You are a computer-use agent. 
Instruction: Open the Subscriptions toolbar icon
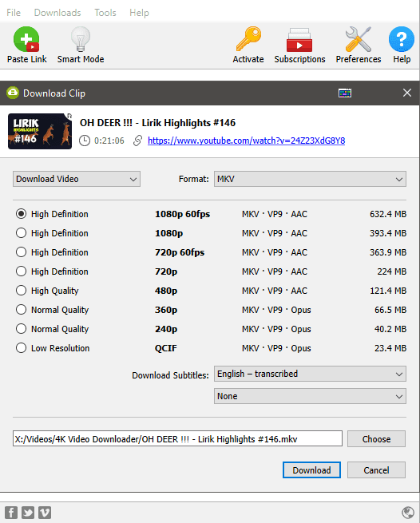pos(299,40)
